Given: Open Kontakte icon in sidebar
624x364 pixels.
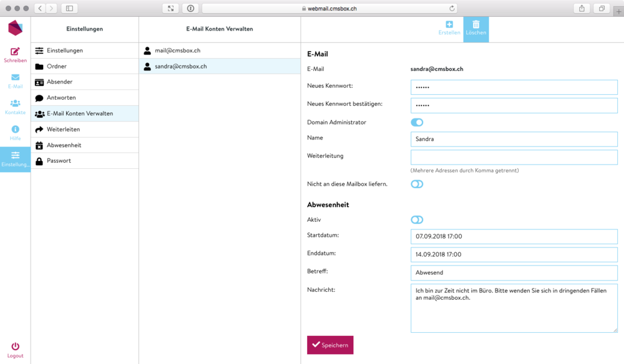Looking at the screenshot, I should pos(15,103).
